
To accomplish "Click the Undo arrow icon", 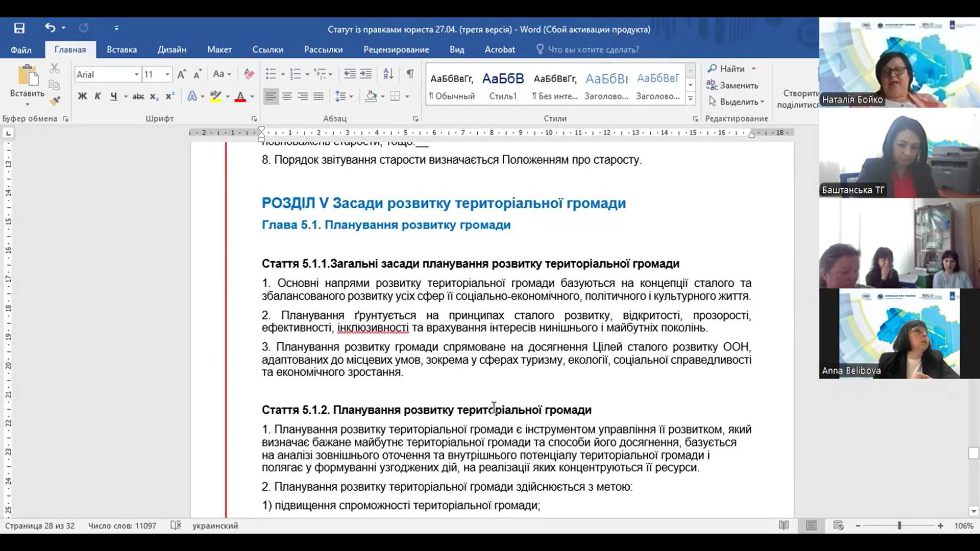I will pos(50,28).
